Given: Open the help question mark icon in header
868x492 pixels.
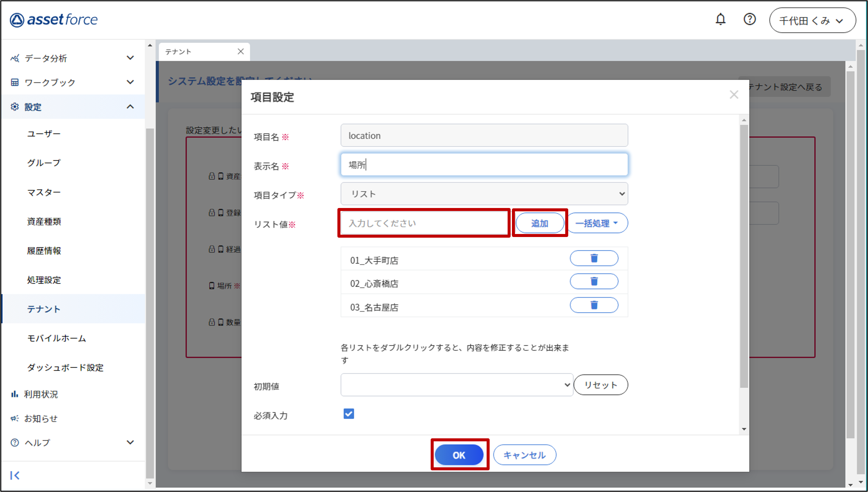Looking at the screenshot, I should 749,19.
